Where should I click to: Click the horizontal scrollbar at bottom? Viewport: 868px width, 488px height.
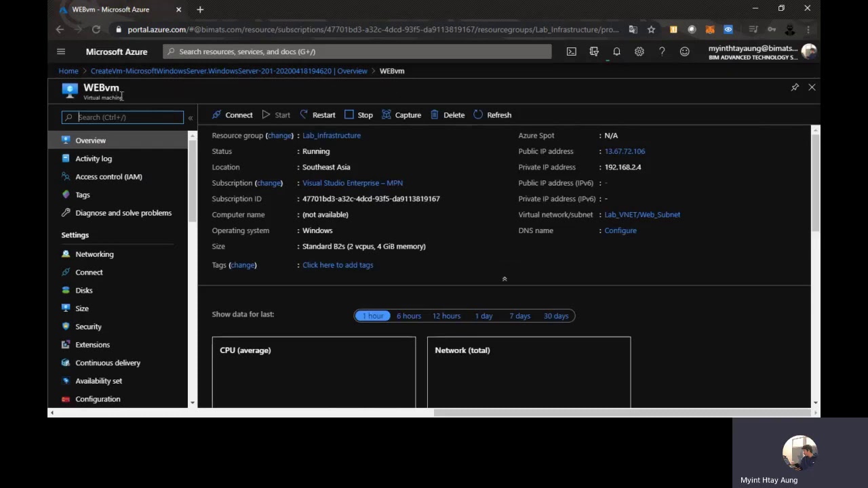(622, 413)
